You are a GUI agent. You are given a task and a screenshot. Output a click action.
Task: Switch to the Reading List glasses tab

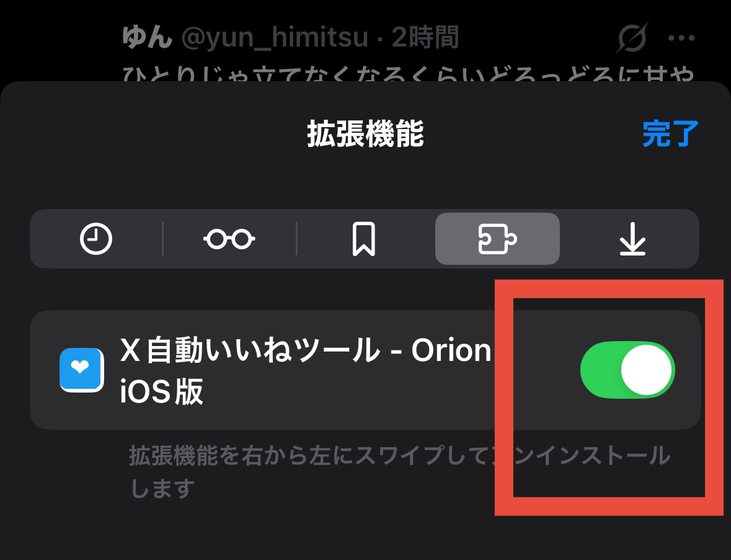coord(229,239)
